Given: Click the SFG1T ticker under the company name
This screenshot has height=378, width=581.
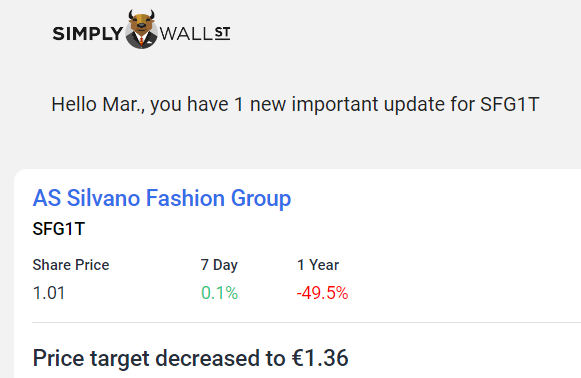Looking at the screenshot, I should click(59, 229).
